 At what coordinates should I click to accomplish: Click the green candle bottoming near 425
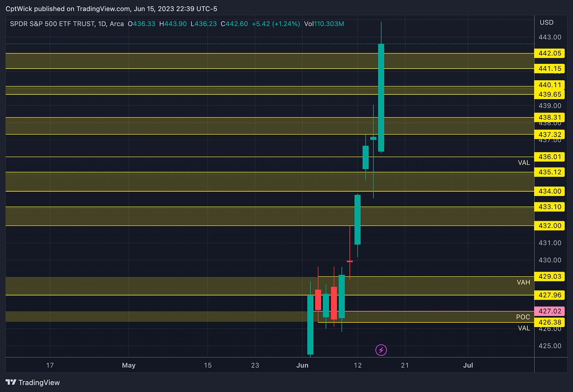tap(310, 325)
